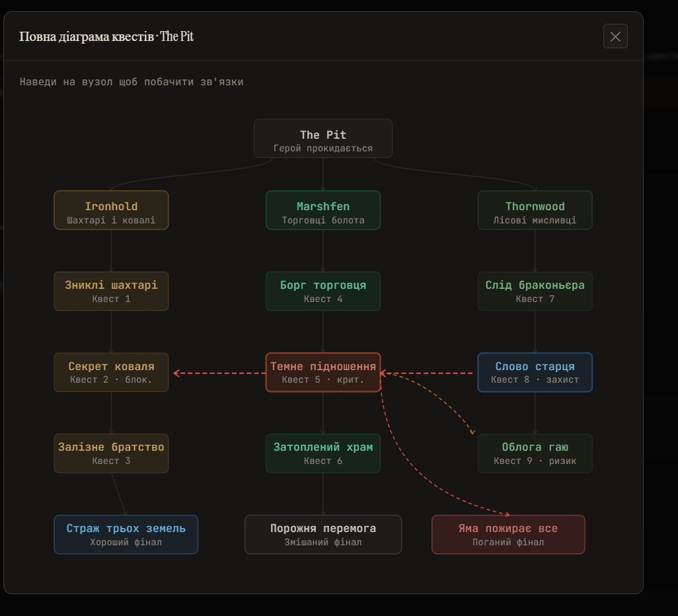This screenshot has width=678, height=616.
Task: Click the Ironhold faction node
Action: tap(111, 210)
